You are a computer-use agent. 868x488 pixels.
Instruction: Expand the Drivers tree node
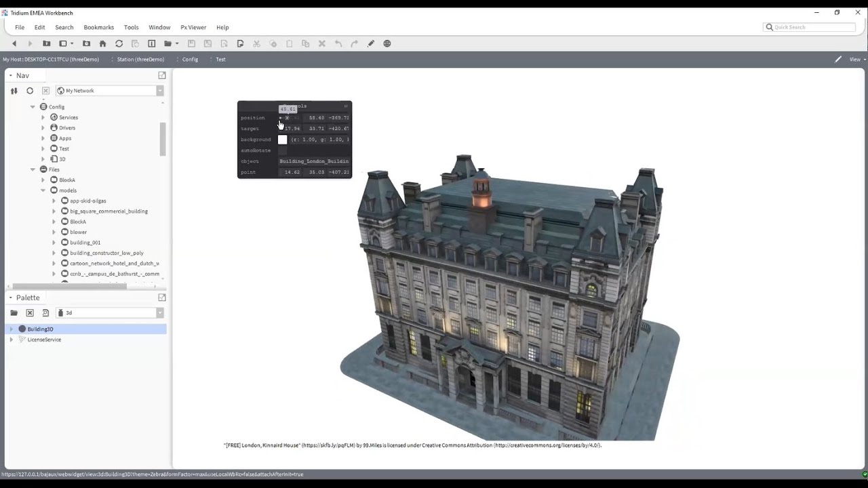[x=43, y=128]
